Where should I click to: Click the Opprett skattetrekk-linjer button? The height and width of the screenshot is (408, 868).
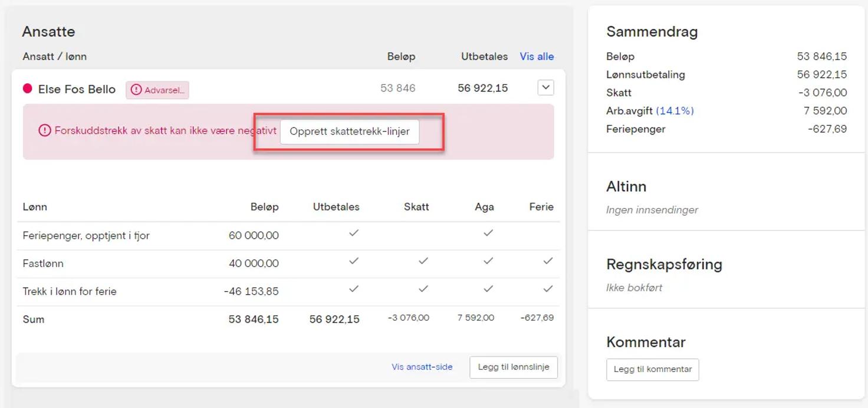click(349, 131)
